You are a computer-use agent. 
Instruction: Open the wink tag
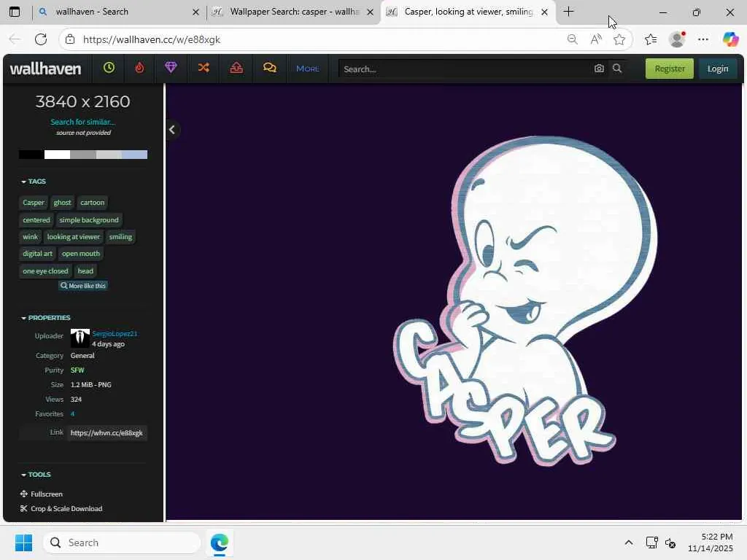(x=30, y=237)
